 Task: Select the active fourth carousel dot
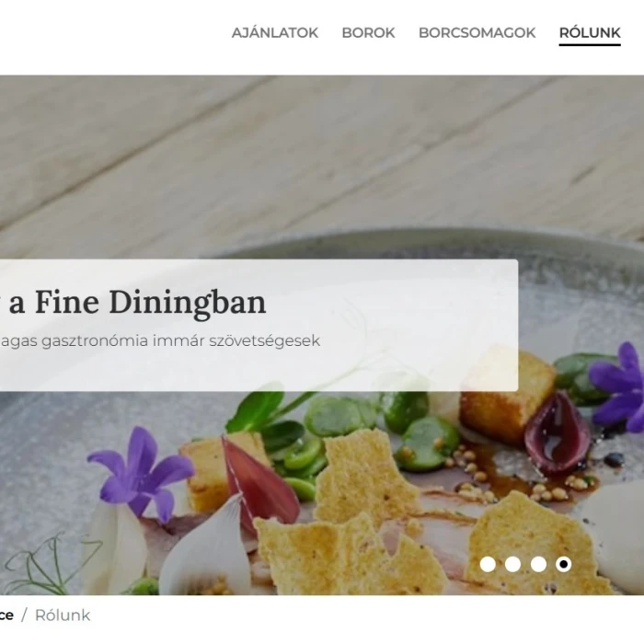coord(563,564)
